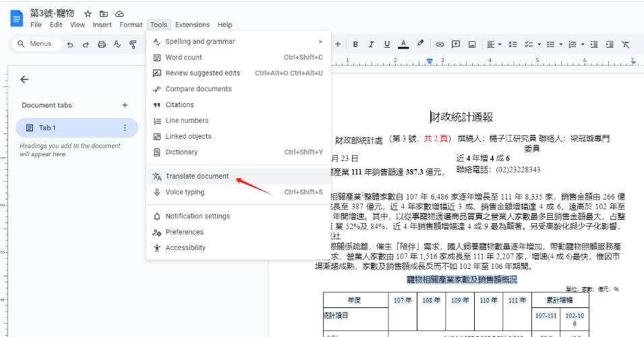Open the Help menu
Screen dimensions: 644x337
(225, 25)
